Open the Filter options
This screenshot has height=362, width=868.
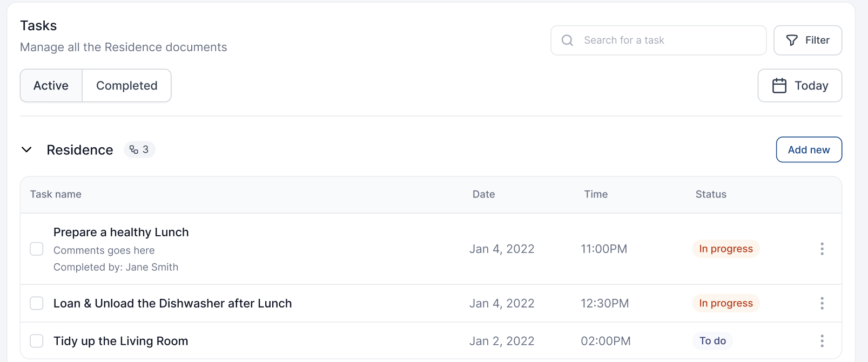click(808, 40)
